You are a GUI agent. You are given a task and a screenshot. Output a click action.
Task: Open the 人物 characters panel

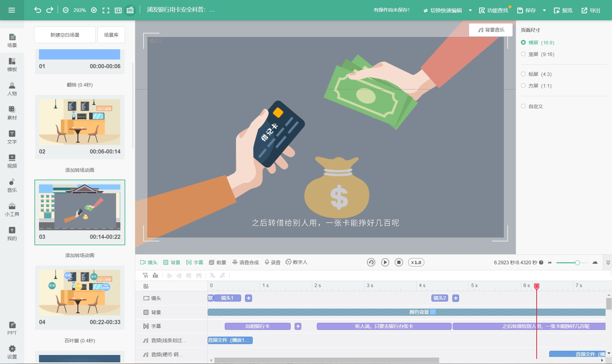tap(12, 89)
